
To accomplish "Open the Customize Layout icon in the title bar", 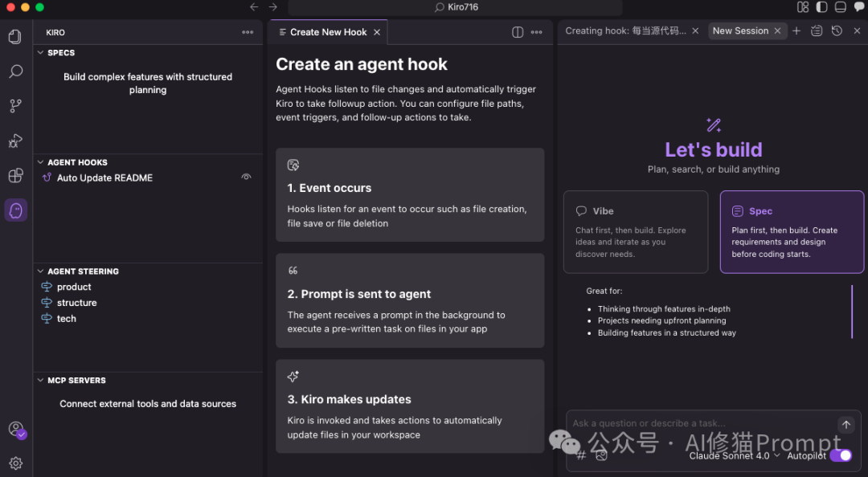I will [803, 7].
